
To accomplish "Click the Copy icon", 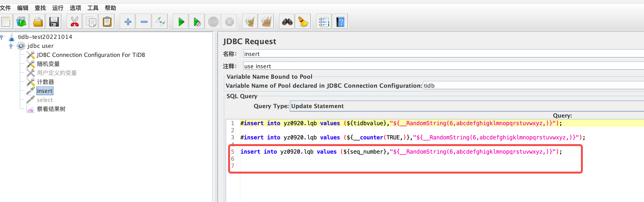I will coord(91,22).
